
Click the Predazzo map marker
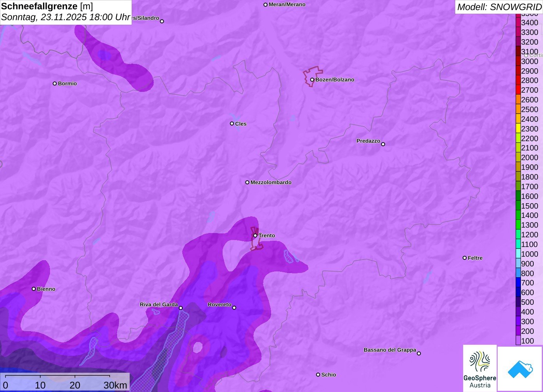383,144
